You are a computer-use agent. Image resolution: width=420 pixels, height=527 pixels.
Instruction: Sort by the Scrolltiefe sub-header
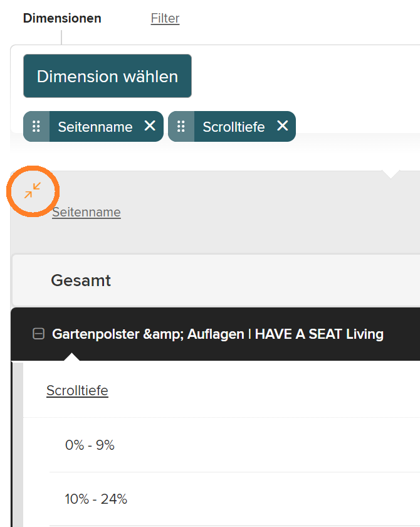(77, 391)
